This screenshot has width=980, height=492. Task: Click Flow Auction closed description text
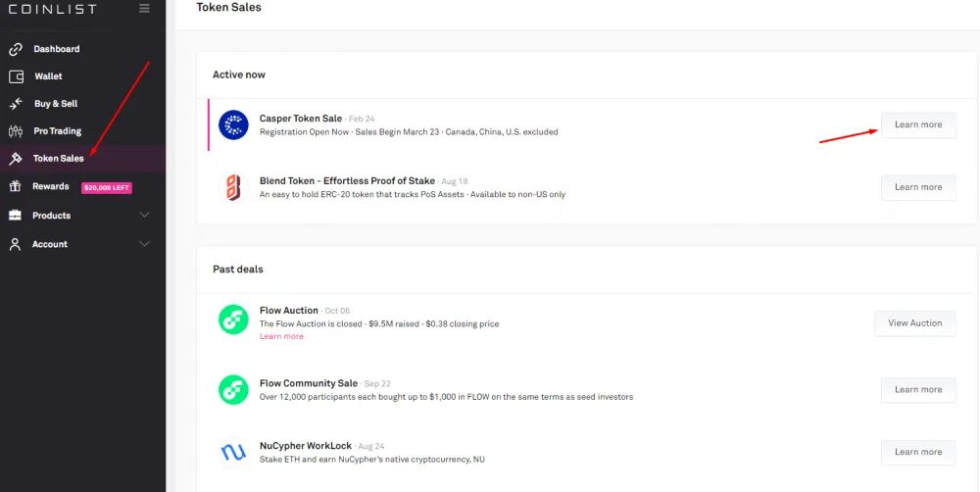(x=379, y=323)
